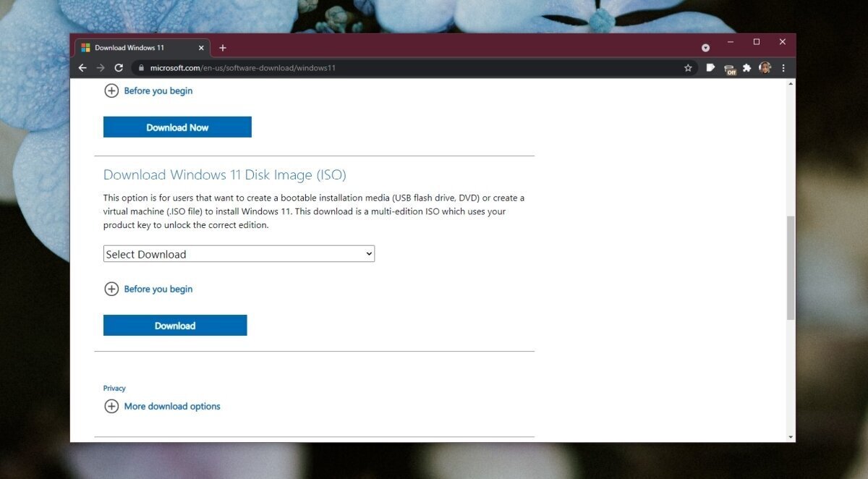Open the Privacy link

(x=114, y=388)
